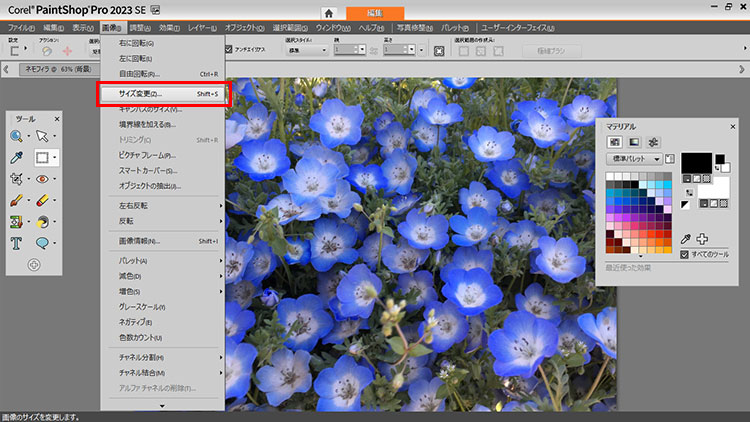
Task: Toggle the アンチエイリアス checkbox
Action: pos(229,48)
